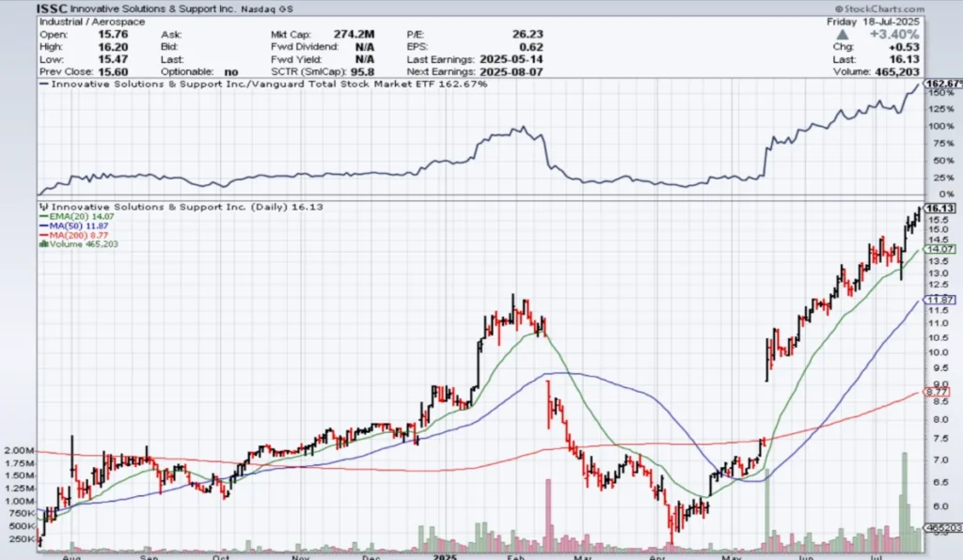Click the Prev Close value 15.60
963x560 pixels.
113,71
